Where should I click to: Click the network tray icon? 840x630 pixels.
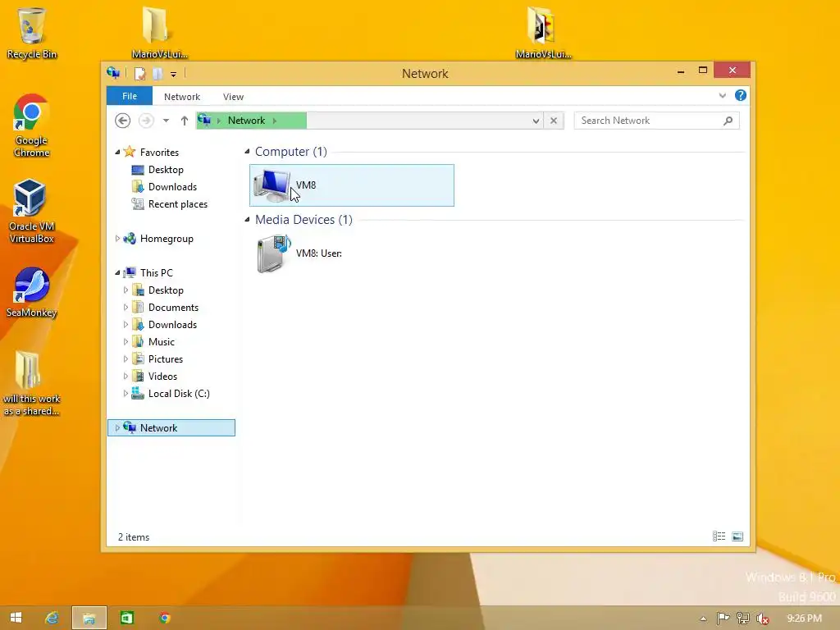point(742,619)
